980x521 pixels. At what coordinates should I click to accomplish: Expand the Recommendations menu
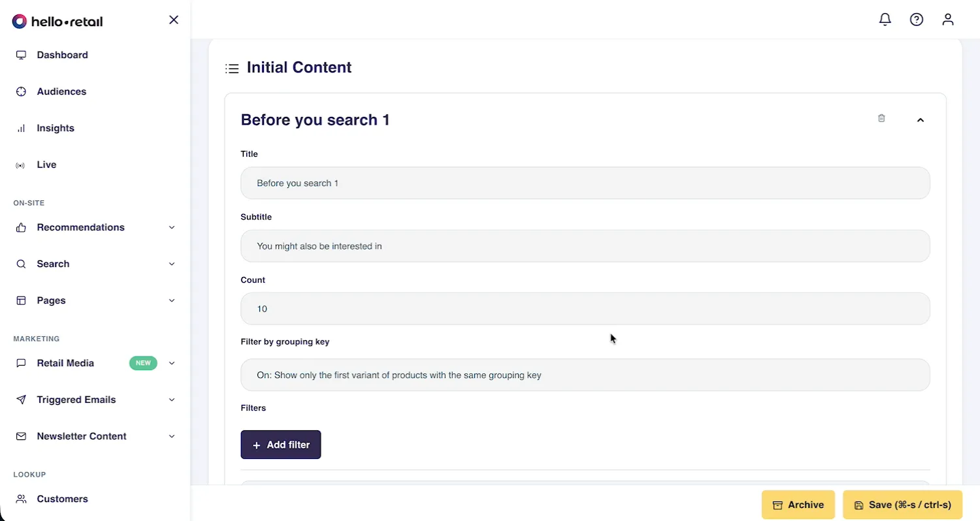tap(172, 227)
